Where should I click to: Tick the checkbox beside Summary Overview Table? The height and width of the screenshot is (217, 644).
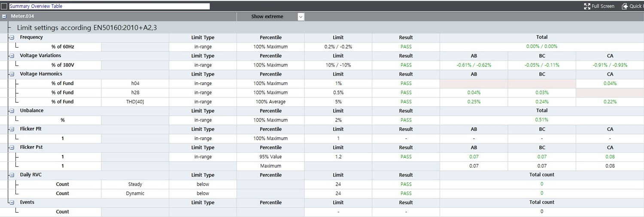pyautogui.click(x=4, y=6)
